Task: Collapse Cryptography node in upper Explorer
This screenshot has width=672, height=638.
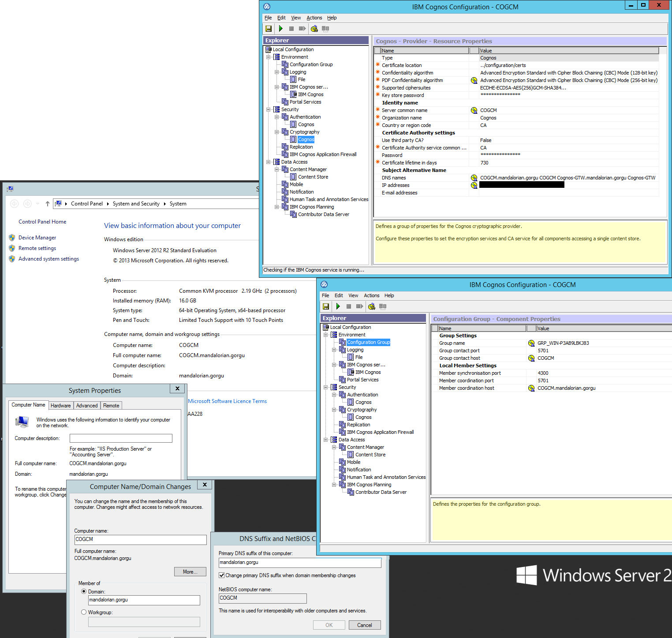Action: coord(276,132)
